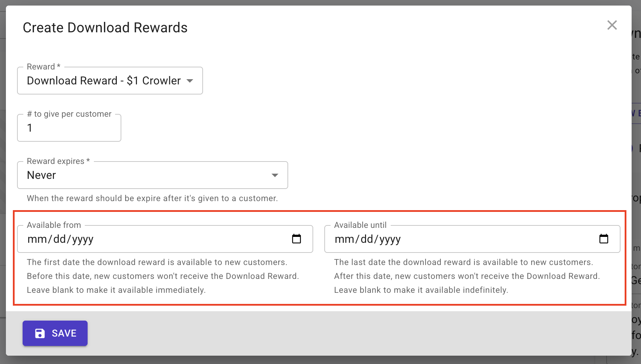Click the Reward expires helper text
The height and width of the screenshot is (364, 641).
point(152,198)
